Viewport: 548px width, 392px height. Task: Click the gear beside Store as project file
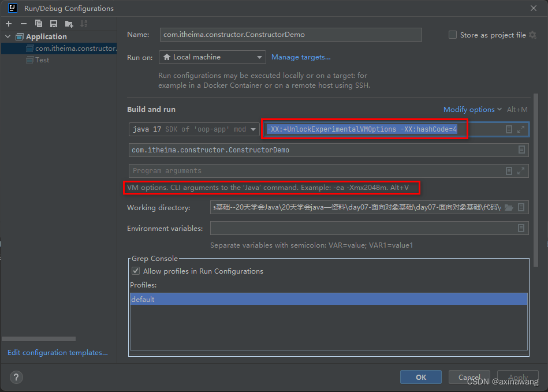[x=532, y=35]
